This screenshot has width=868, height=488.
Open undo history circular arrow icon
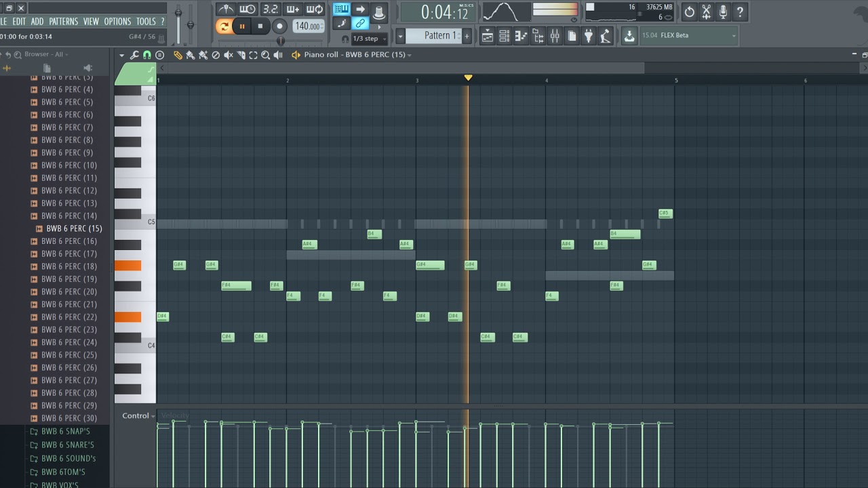click(690, 12)
